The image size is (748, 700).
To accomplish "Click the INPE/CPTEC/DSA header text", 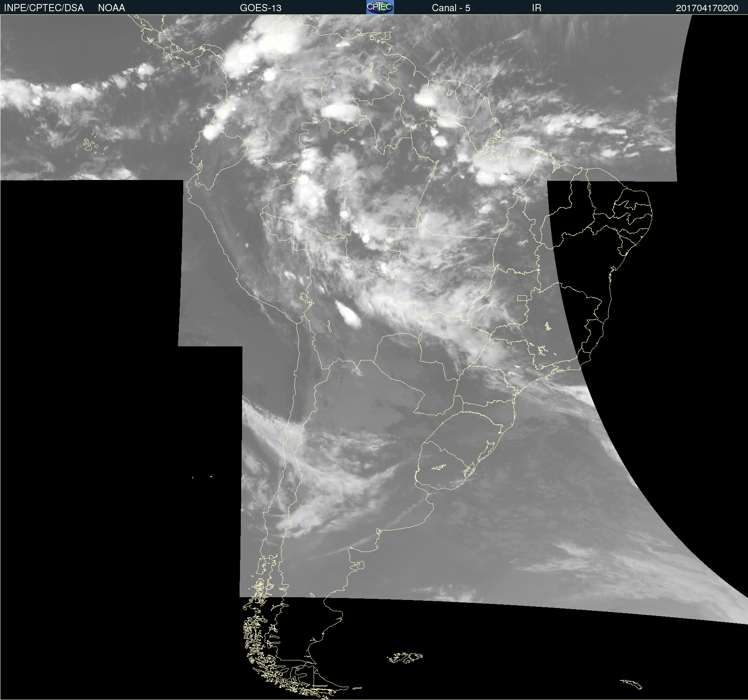I will [44, 8].
